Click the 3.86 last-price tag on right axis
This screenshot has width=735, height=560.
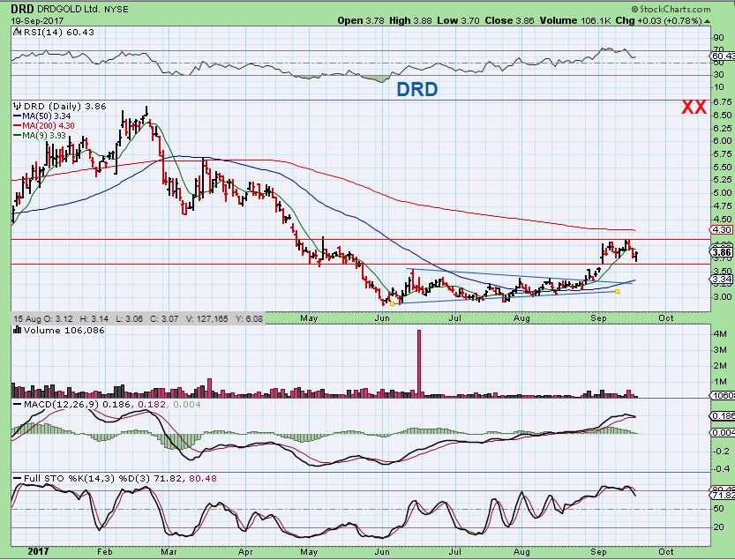721,252
